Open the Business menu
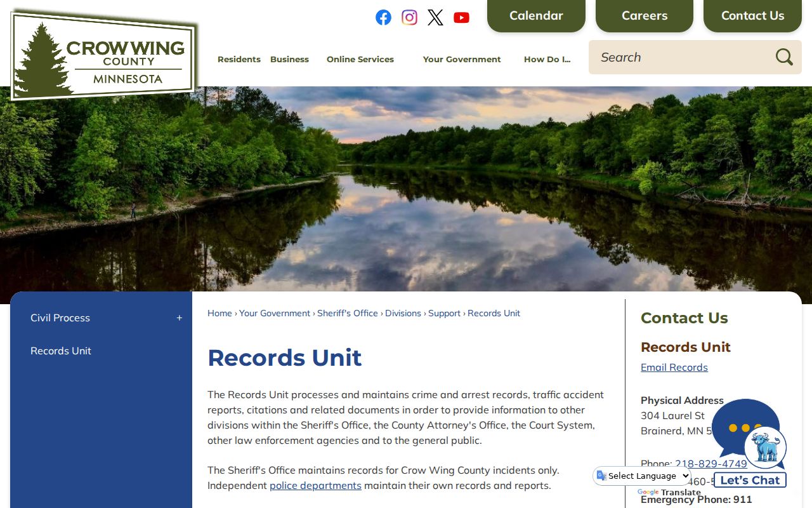The image size is (812, 508). click(x=289, y=59)
